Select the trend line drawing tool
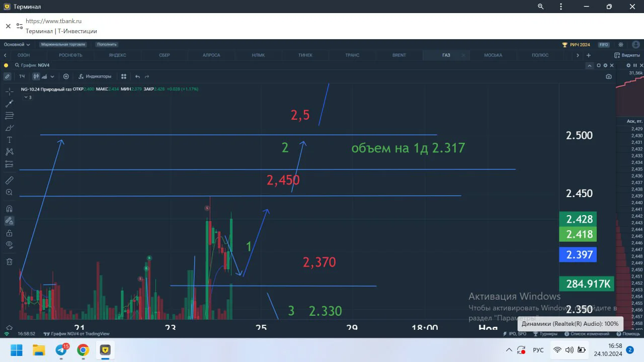Image resolution: width=644 pixels, height=362 pixels. click(x=9, y=103)
